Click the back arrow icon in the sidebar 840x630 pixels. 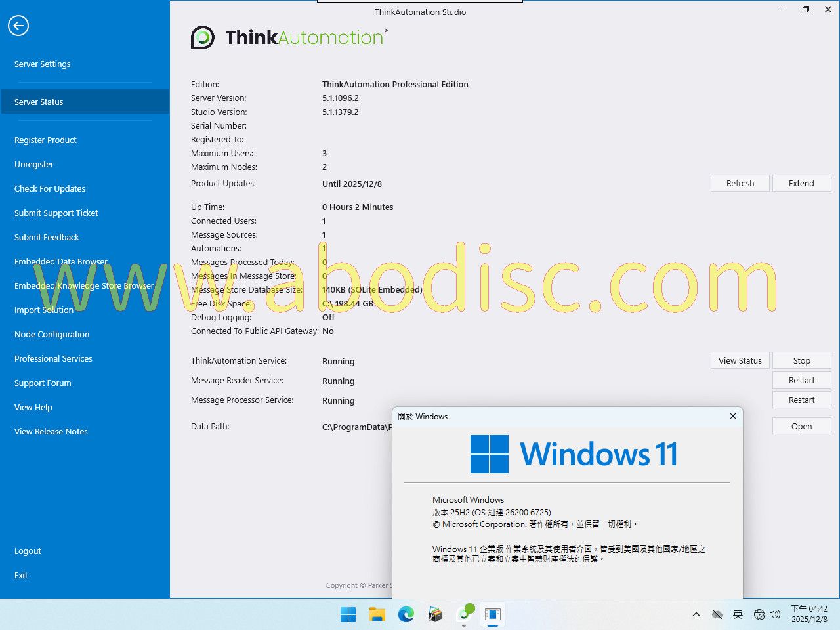(18, 26)
